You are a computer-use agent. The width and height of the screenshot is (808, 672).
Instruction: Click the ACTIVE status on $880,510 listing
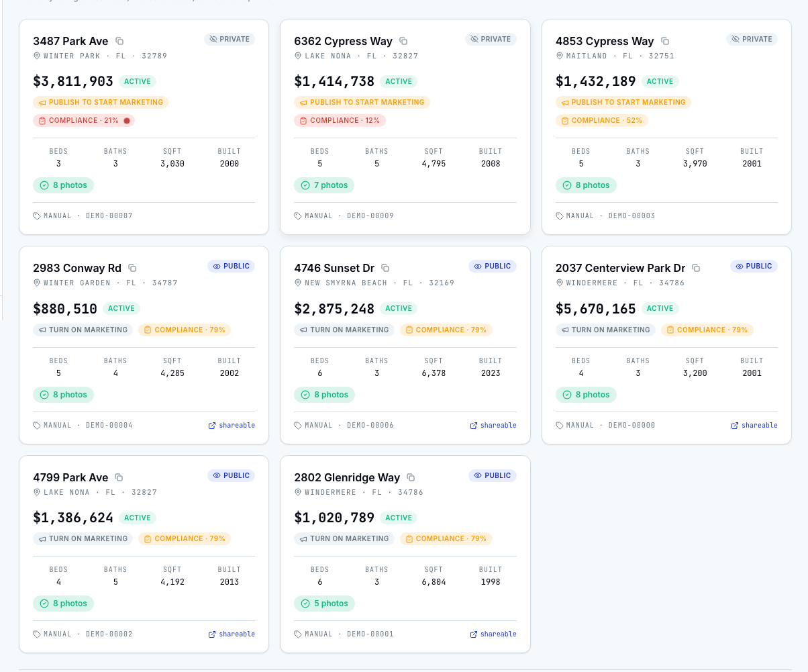(x=121, y=309)
